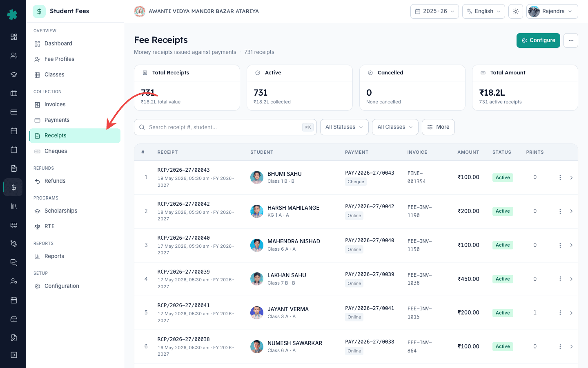Click invoice FEE-INV-1015
Viewport: 588px width, 368px height.
coord(420,313)
